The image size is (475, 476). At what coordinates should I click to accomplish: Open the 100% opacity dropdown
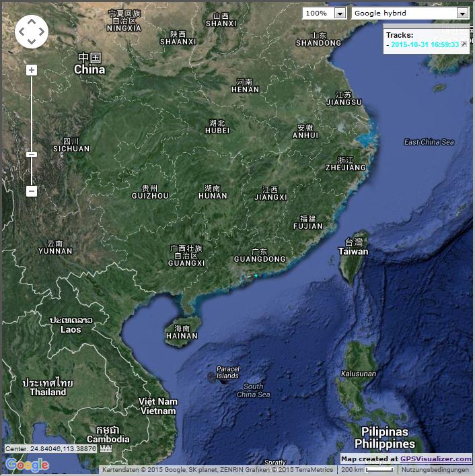(x=324, y=13)
